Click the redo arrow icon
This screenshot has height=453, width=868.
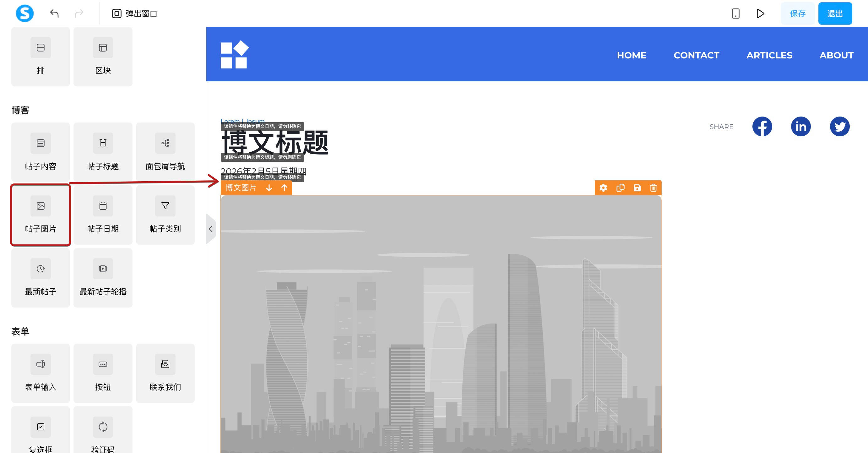79,14
